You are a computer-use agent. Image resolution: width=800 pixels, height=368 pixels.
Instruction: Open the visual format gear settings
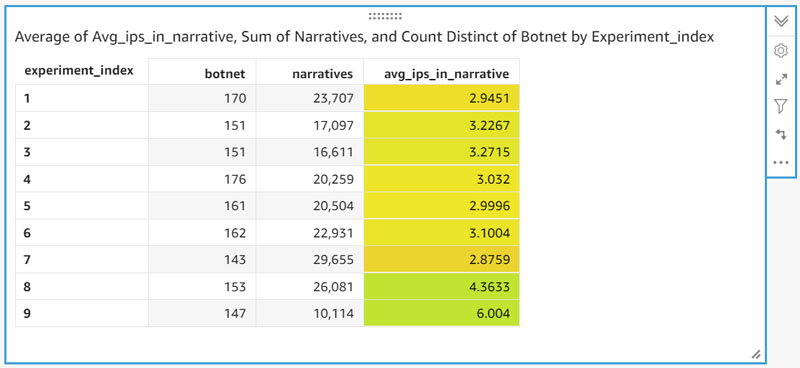point(781,51)
